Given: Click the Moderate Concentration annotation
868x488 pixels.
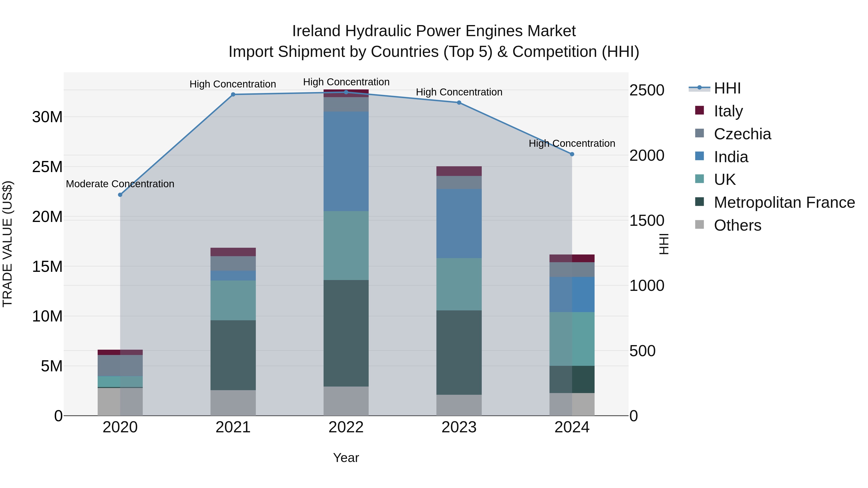Looking at the screenshot, I should (120, 184).
